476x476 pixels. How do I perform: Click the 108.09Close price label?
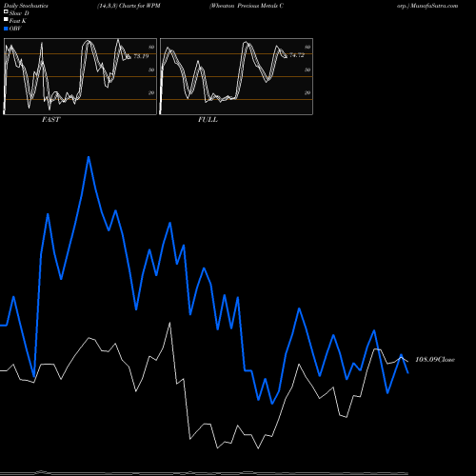[435, 360]
